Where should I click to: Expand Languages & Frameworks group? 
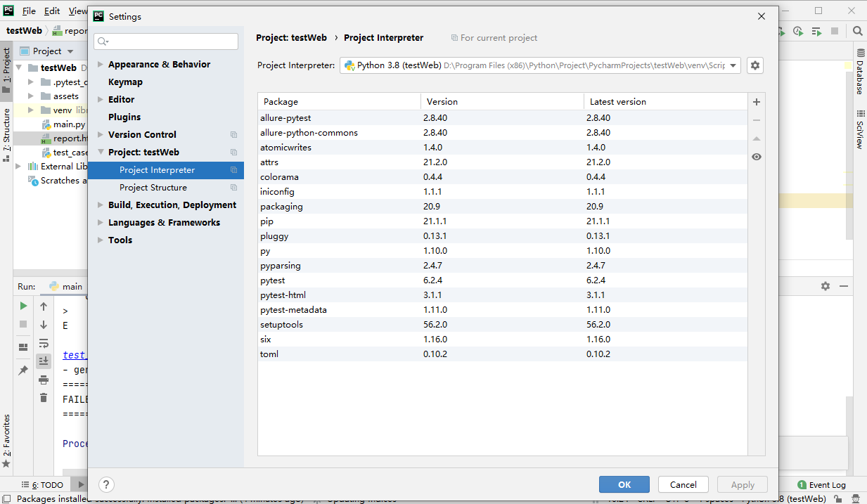[x=100, y=223]
